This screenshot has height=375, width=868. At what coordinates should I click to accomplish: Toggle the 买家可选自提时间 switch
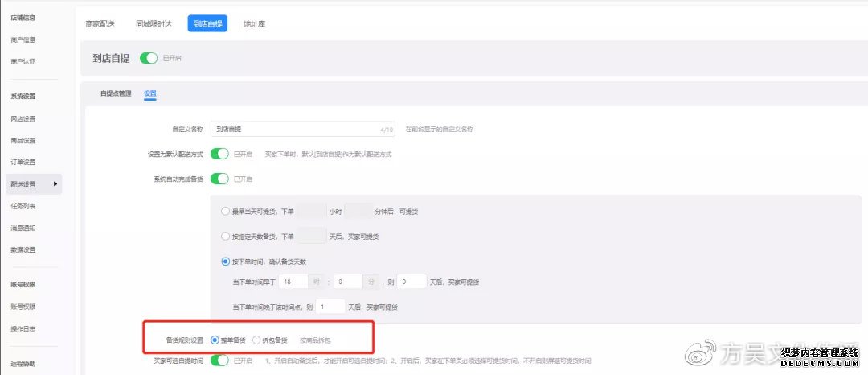[x=219, y=361]
